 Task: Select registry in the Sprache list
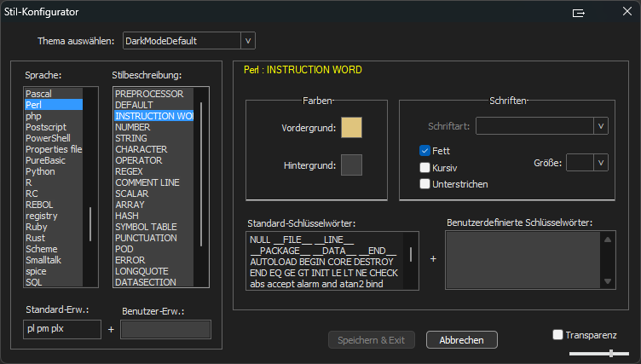click(x=54, y=216)
